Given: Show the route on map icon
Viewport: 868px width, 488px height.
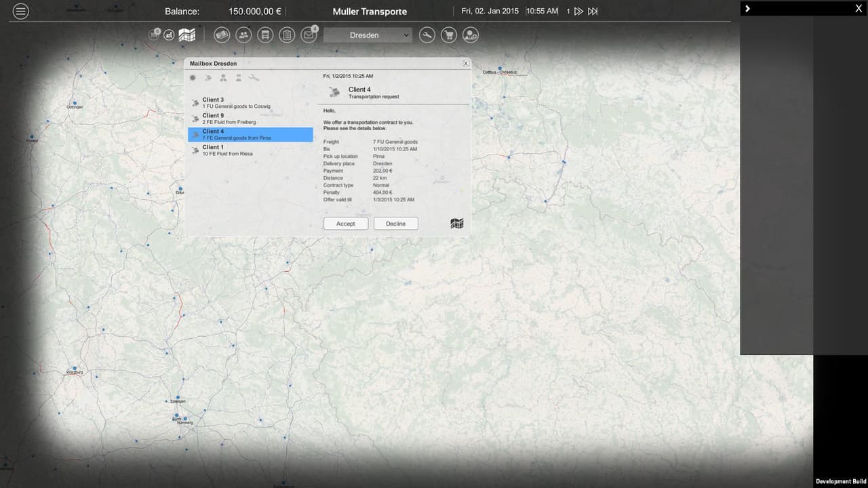Looking at the screenshot, I should [x=457, y=223].
